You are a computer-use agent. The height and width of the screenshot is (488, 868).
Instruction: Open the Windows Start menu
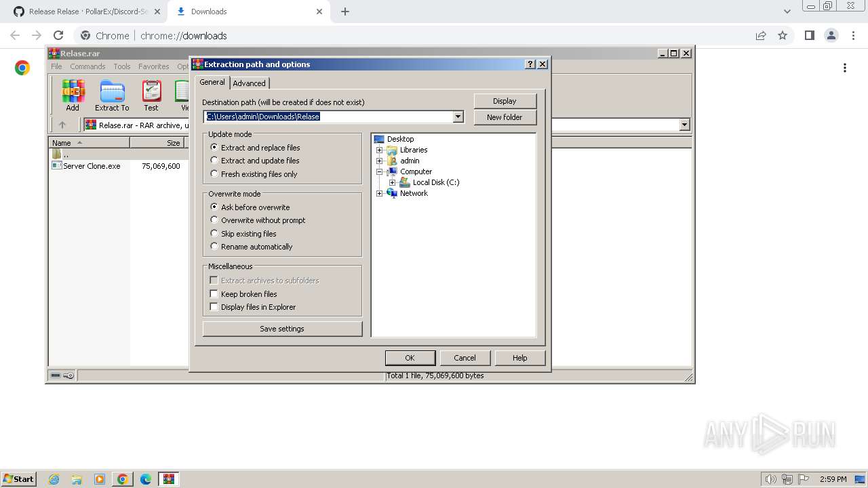[18, 479]
